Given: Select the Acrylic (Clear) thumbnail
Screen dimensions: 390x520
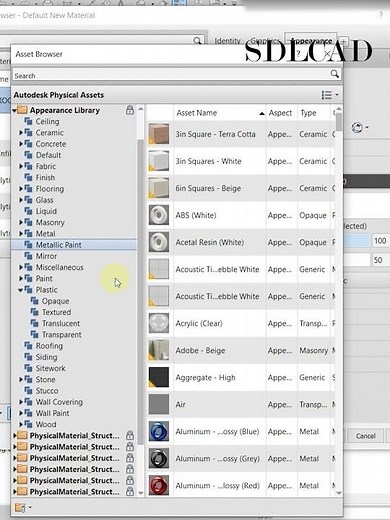Looking at the screenshot, I should [x=159, y=323].
